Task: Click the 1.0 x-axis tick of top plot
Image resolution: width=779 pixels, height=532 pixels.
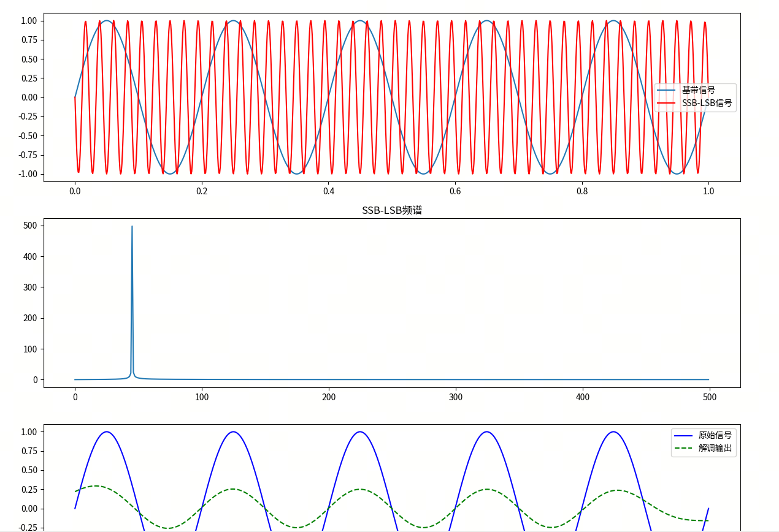Action: click(708, 191)
